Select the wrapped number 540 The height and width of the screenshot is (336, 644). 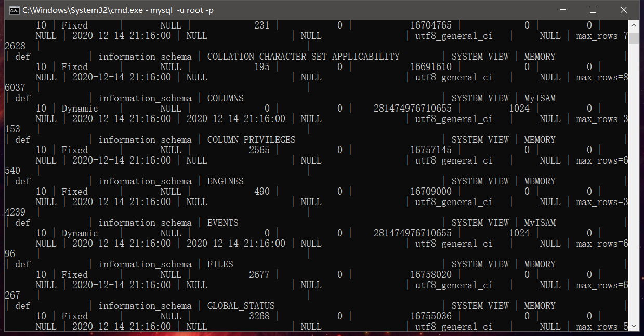pos(12,171)
